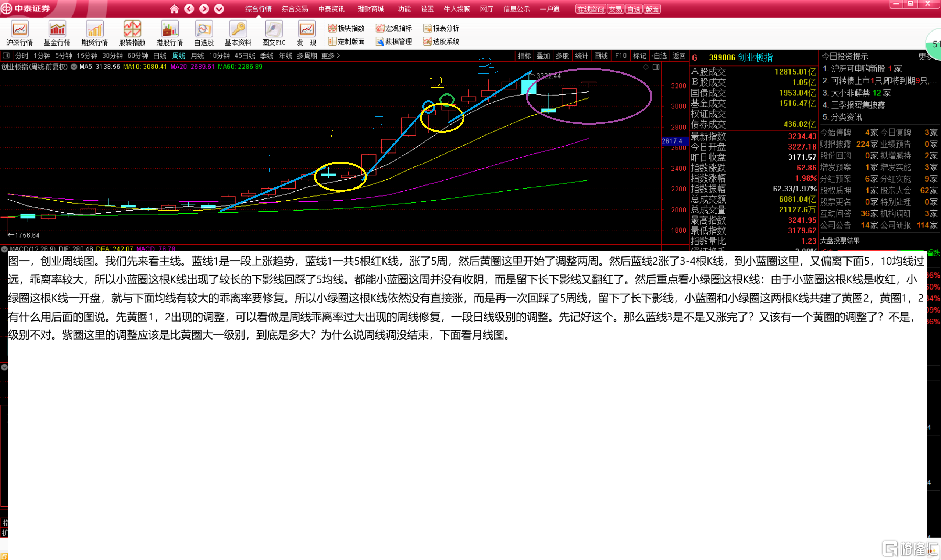This screenshot has width=941, height=560.
Task: Toggle the diamond marker at chart top right
Action: tap(646, 67)
